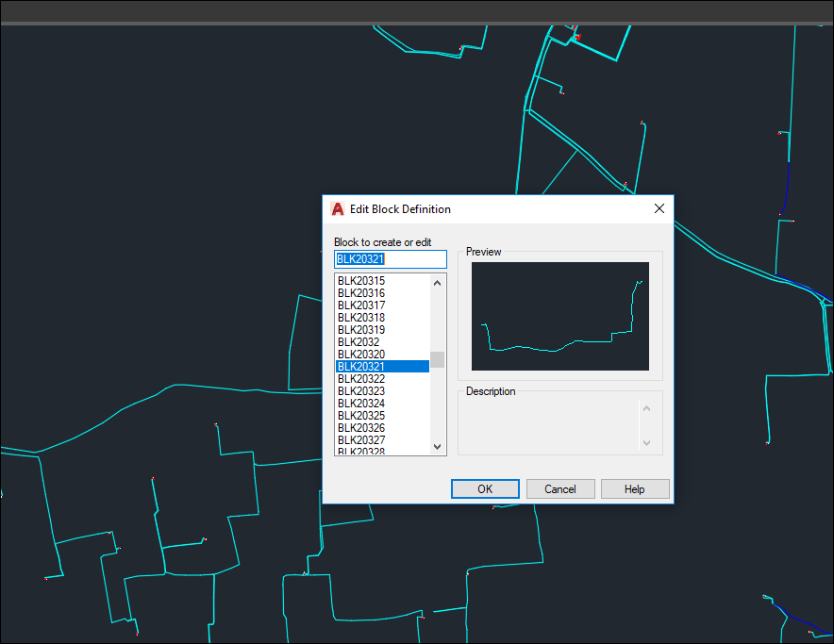Click block list scroll down arrow

[x=437, y=447]
